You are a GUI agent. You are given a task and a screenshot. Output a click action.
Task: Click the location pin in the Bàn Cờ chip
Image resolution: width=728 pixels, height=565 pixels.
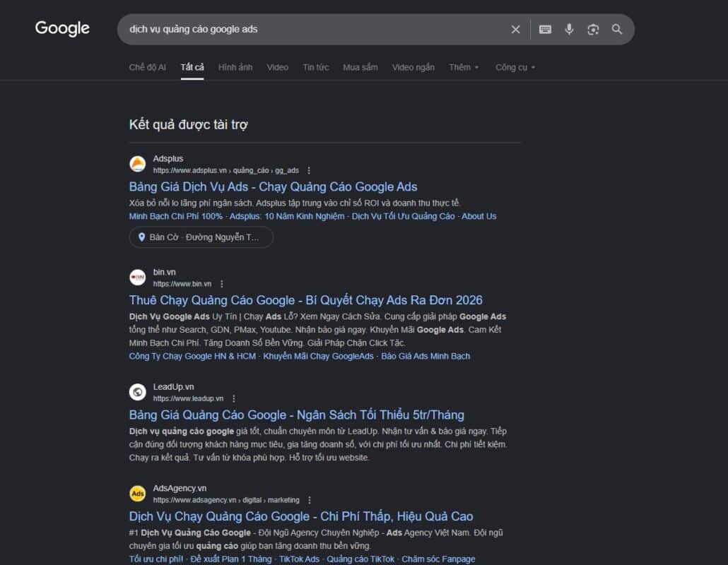click(141, 237)
